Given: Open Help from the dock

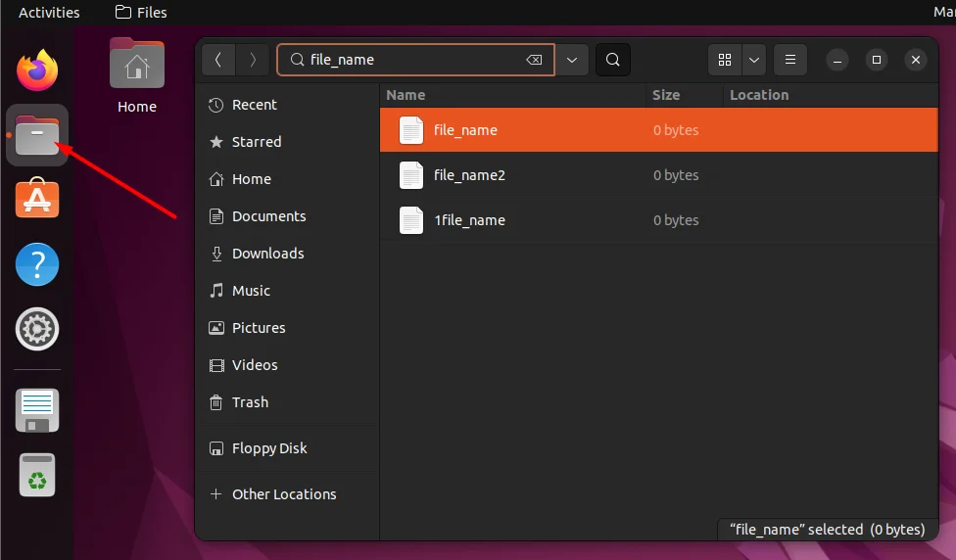Looking at the screenshot, I should (x=37, y=264).
